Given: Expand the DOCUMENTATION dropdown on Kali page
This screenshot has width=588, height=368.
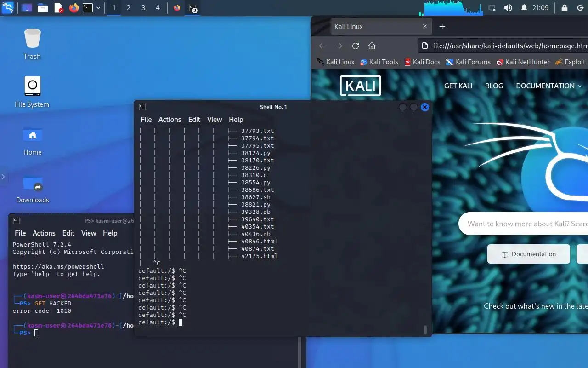Looking at the screenshot, I should coord(549,86).
